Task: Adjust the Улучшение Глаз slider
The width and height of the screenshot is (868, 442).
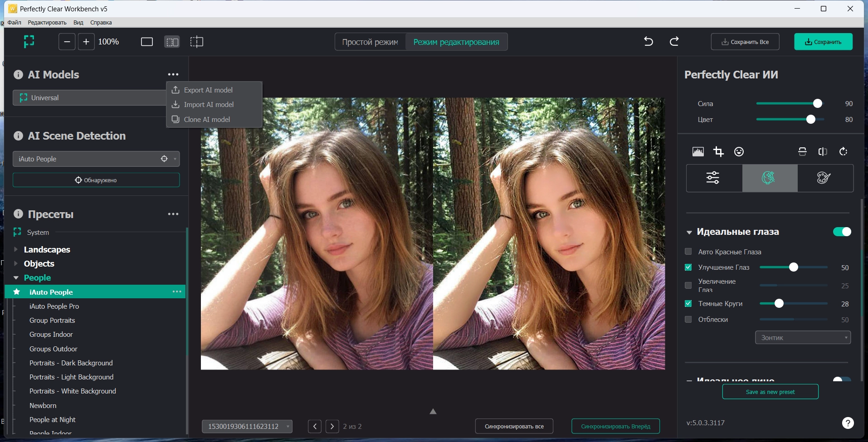Action: tap(794, 267)
